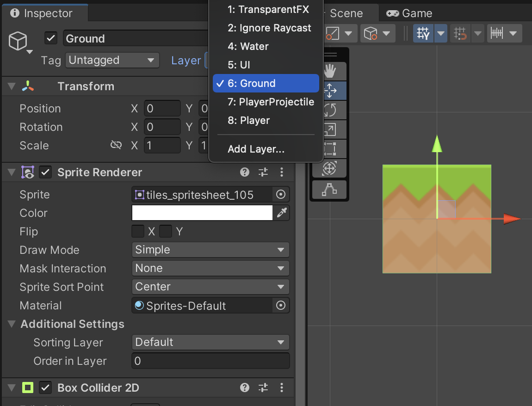Click the eyedropper color picker icon
The width and height of the screenshot is (532, 406).
(x=282, y=213)
